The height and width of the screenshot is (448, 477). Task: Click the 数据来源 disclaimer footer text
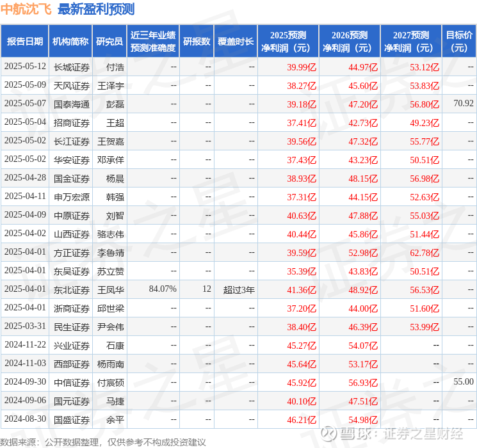103,442
